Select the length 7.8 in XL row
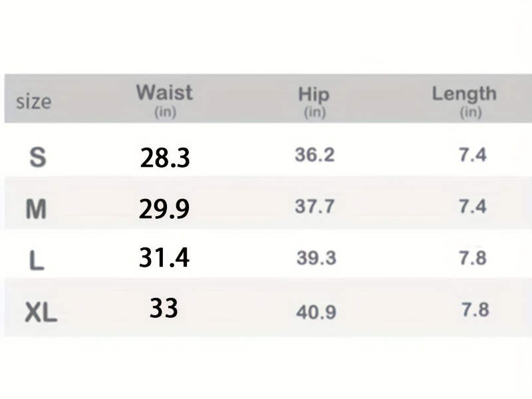The height and width of the screenshot is (399, 532). pyautogui.click(x=475, y=310)
